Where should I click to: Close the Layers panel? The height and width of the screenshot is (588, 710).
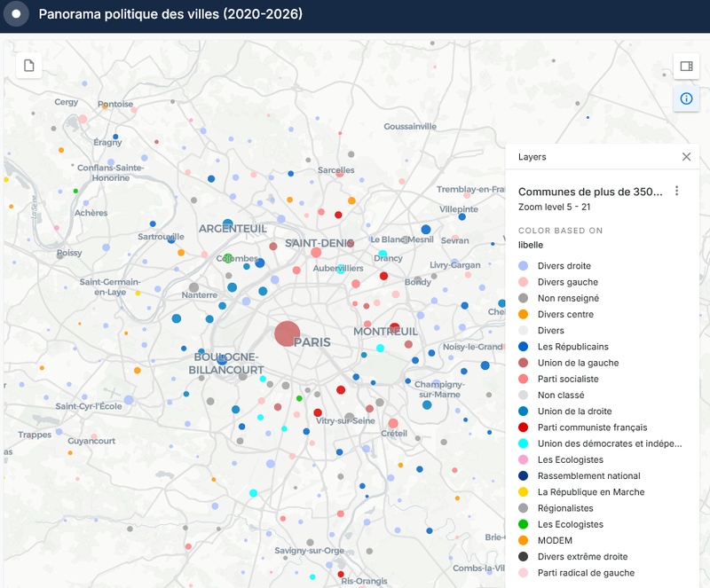pyautogui.click(x=686, y=157)
